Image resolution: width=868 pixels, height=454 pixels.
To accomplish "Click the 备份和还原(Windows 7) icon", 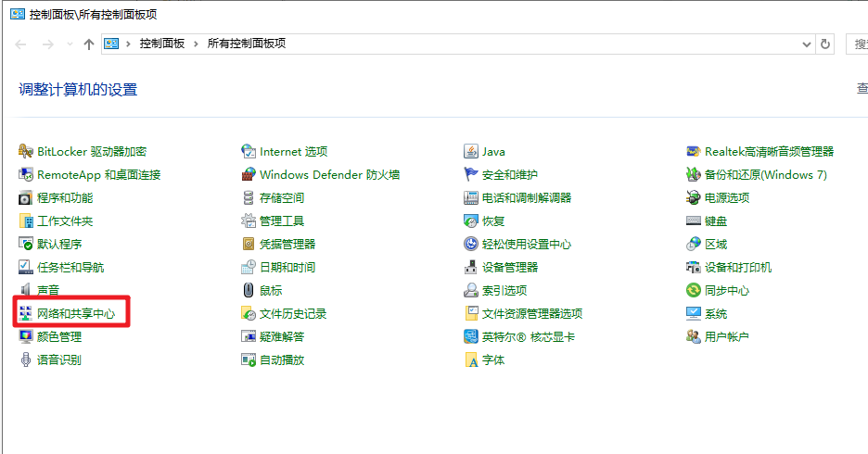I will [694, 175].
